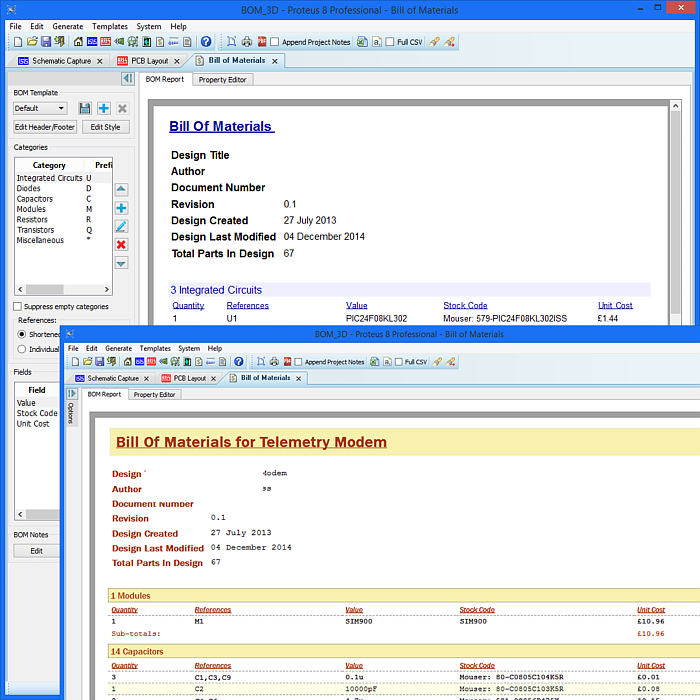Check the Full CSV option in the top toolbar
The width and height of the screenshot is (700, 700).
tap(391, 42)
